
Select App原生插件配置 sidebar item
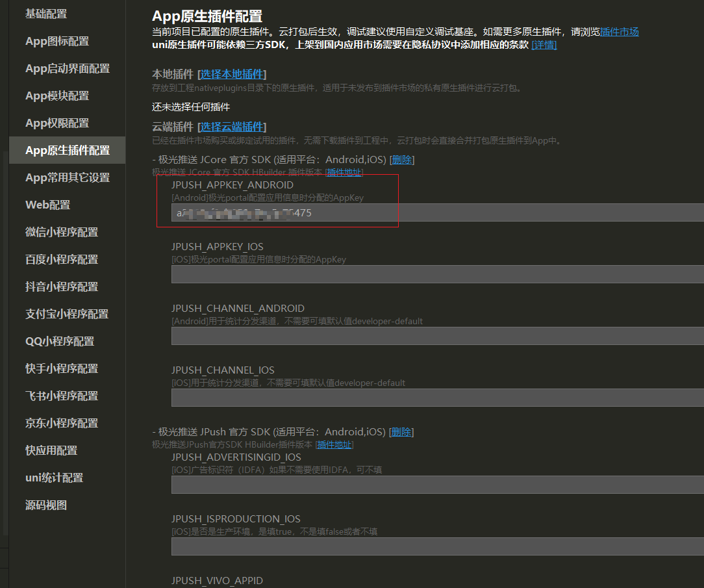(x=68, y=150)
